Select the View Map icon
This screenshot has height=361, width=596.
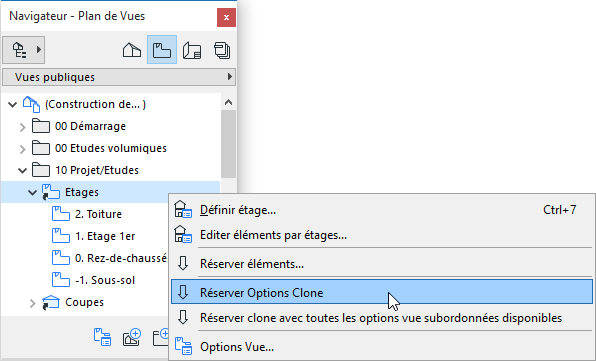pos(162,50)
